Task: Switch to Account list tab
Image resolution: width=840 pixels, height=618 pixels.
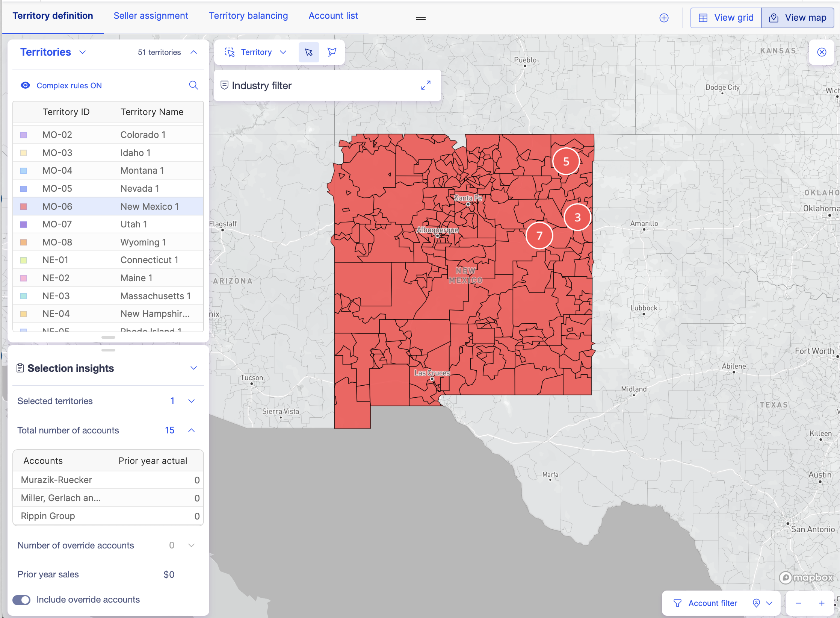Action: 333,16
